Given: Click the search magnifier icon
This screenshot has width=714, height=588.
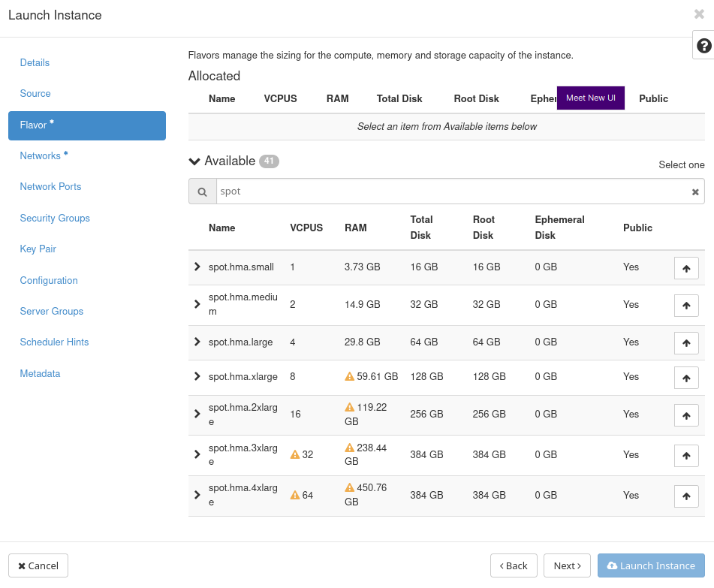Looking at the screenshot, I should coord(202,192).
